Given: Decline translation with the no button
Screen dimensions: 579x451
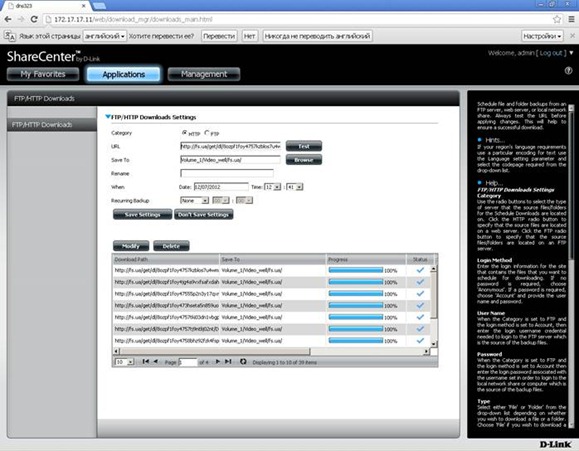Looking at the screenshot, I should tap(250, 36).
